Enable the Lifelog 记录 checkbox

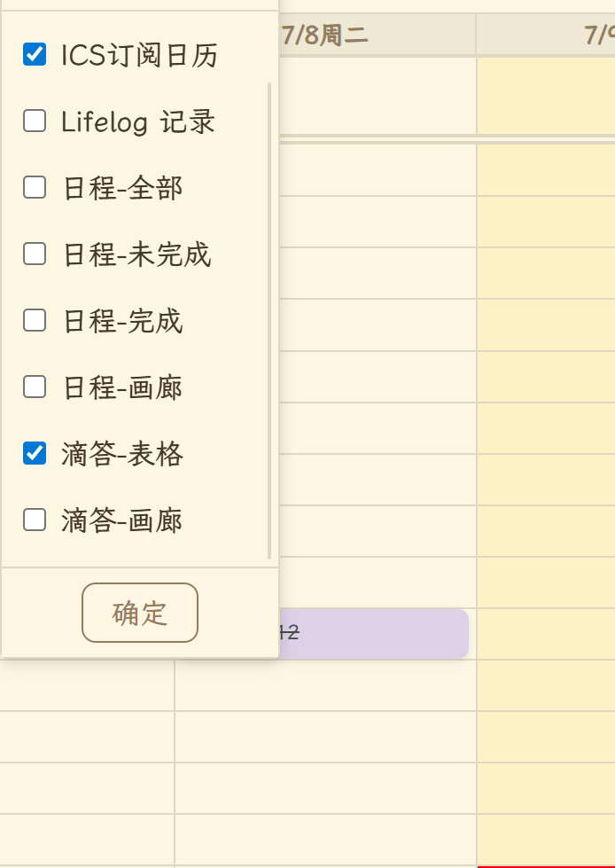click(35, 121)
